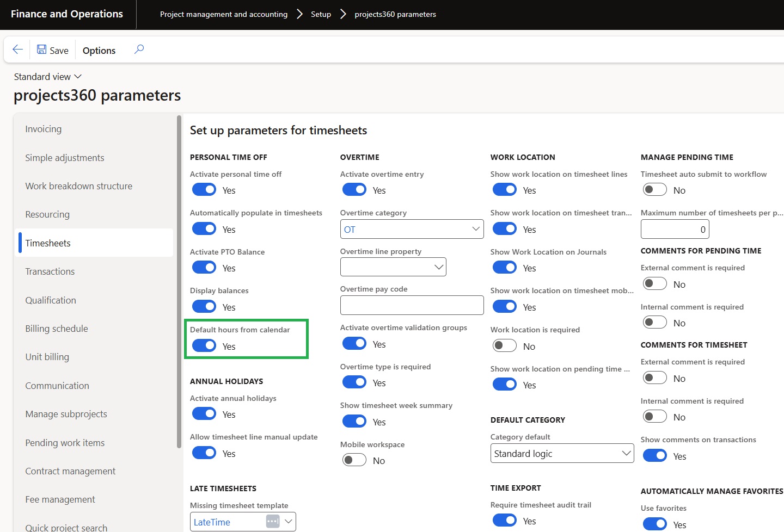Click the Overtime pay code field

tap(412, 305)
